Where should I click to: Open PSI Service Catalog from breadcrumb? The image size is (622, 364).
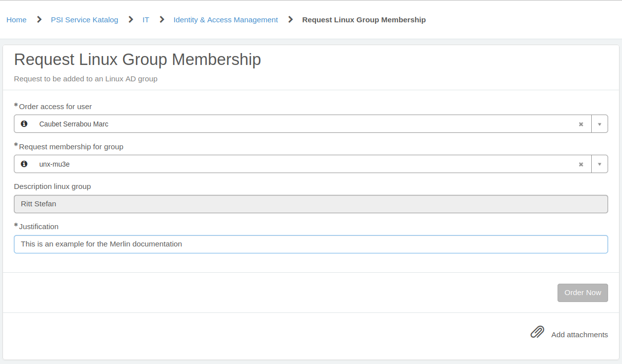[x=84, y=19]
